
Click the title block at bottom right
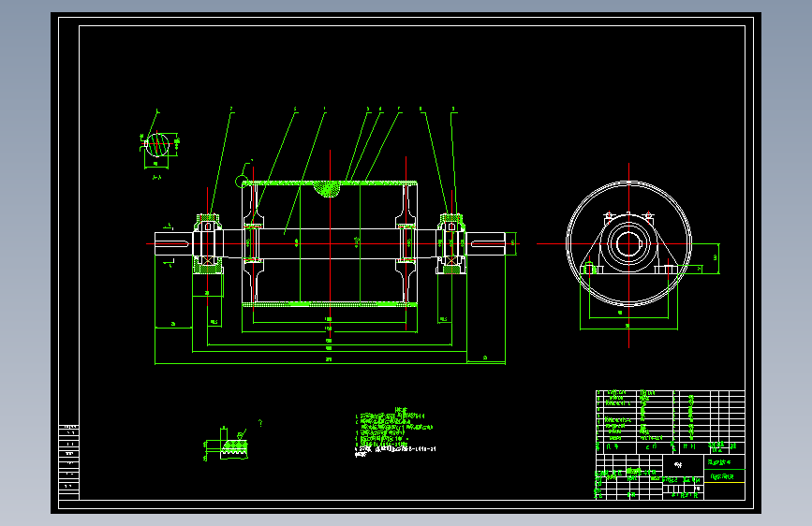click(670, 476)
